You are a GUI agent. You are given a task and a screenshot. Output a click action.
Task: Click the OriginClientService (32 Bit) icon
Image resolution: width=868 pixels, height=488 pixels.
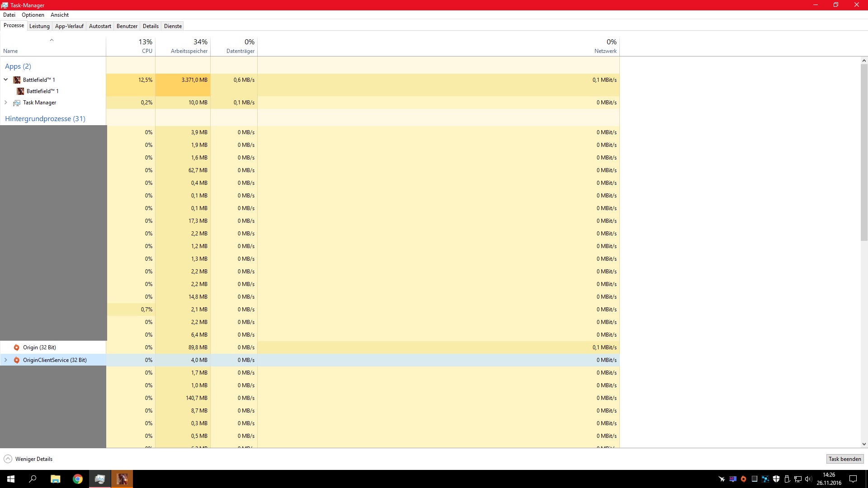pyautogui.click(x=17, y=360)
